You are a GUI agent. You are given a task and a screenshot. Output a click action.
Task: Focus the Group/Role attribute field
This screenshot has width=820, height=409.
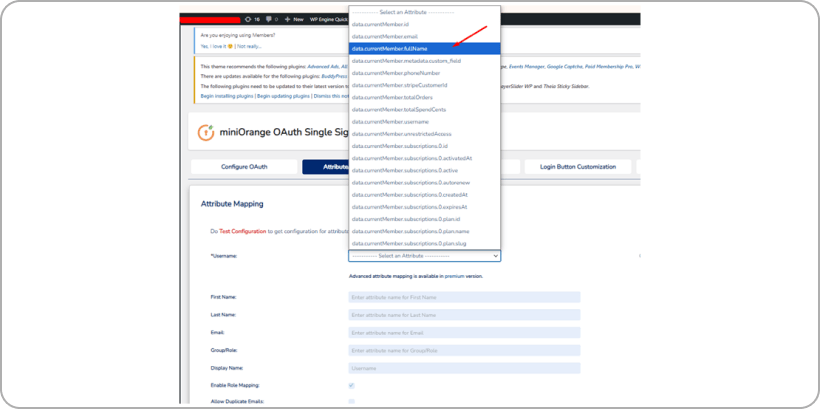coord(464,350)
